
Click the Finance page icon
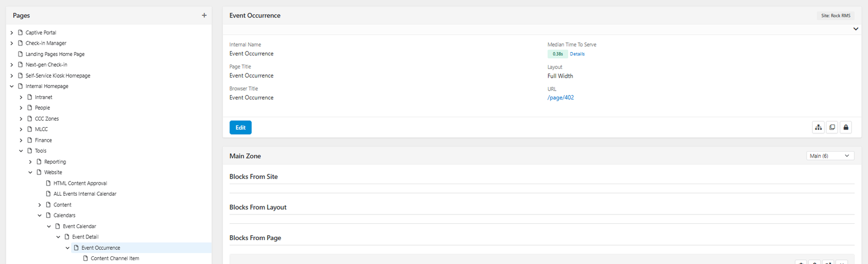[x=30, y=140]
